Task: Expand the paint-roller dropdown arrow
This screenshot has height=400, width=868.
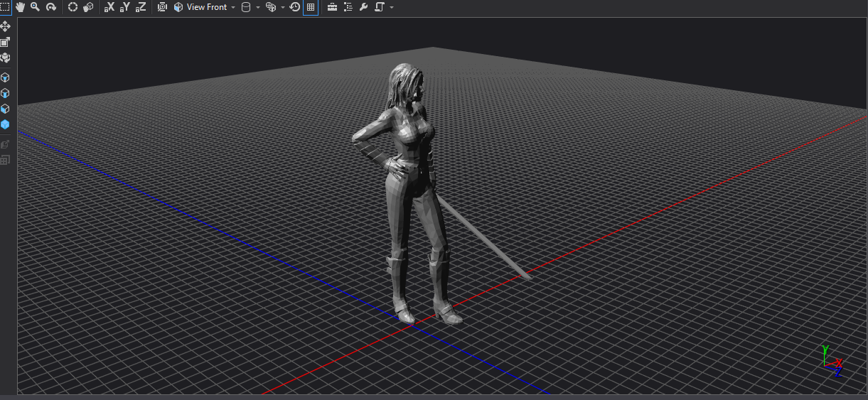Action: [392, 7]
